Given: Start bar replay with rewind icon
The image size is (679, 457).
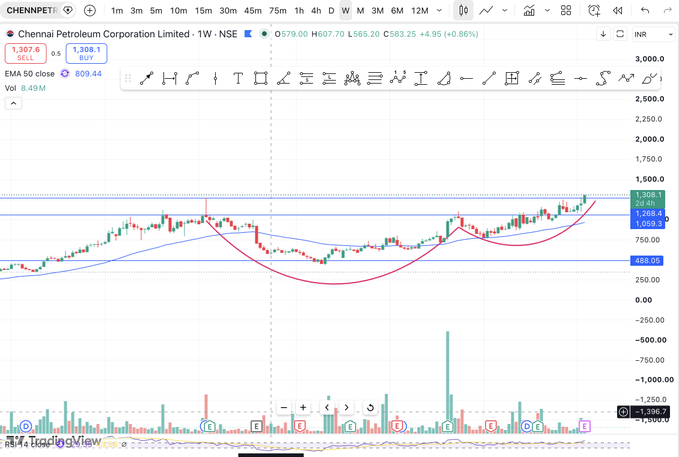Looking at the screenshot, I should pyautogui.click(x=618, y=10).
